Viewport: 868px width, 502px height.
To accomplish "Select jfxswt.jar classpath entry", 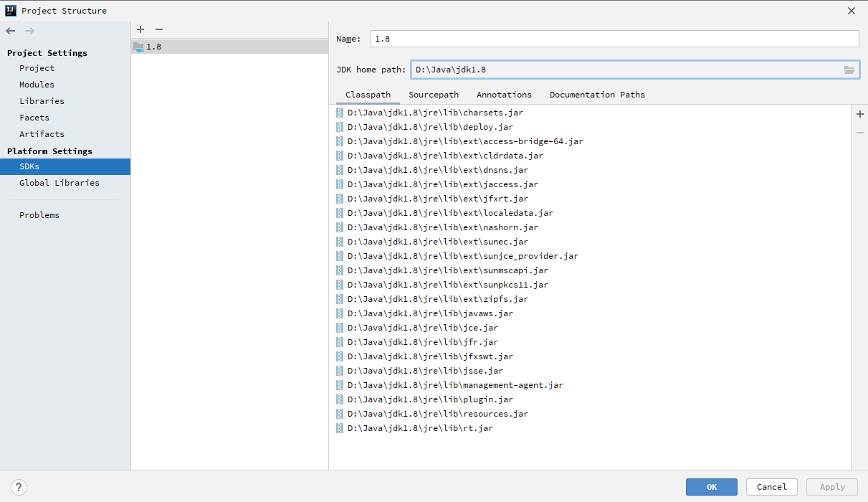I will pyautogui.click(x=590, y=356).
